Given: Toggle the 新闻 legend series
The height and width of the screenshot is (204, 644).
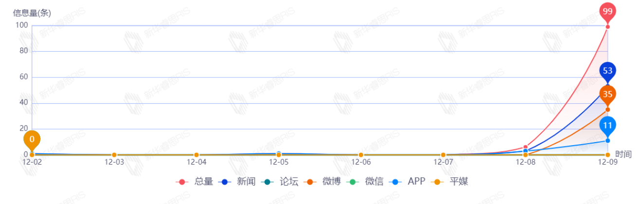Looking at the screenshot, I should point(237,182).
